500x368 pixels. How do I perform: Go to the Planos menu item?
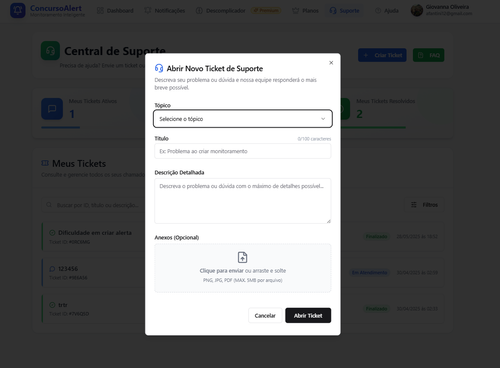[305, 11]
